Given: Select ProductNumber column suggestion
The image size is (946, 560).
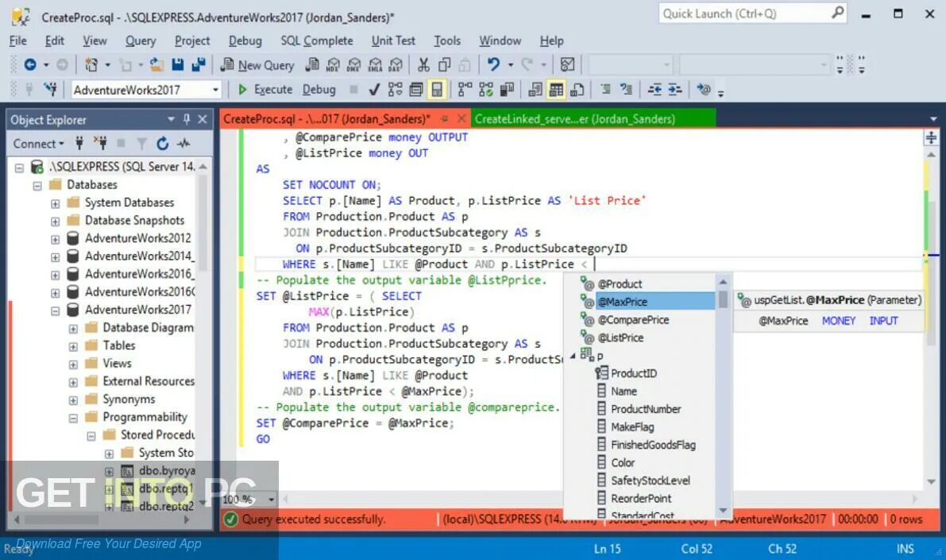Looking at the screenshot, I should point(646,408).
